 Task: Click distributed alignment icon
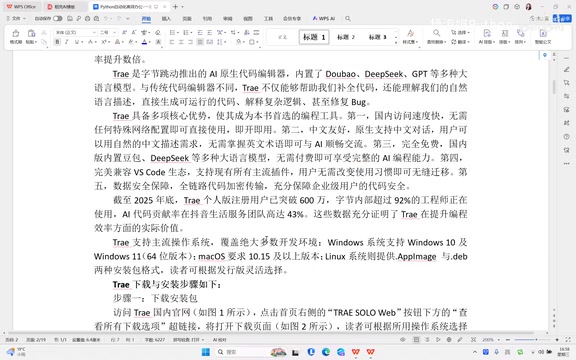point(210,42)
